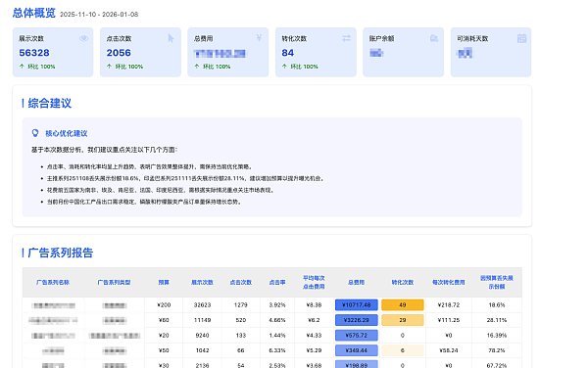
Task: Click the 总费用 table column header
Action: click(357, 282)
